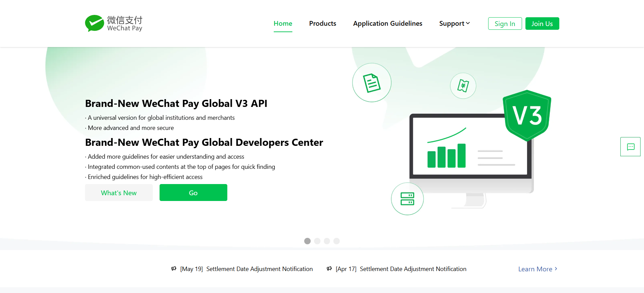The height and width of the screenshot is (293, 644).
Task: Click 'Added more guidelines for easier understanding' line
Action: coord(165,157)
